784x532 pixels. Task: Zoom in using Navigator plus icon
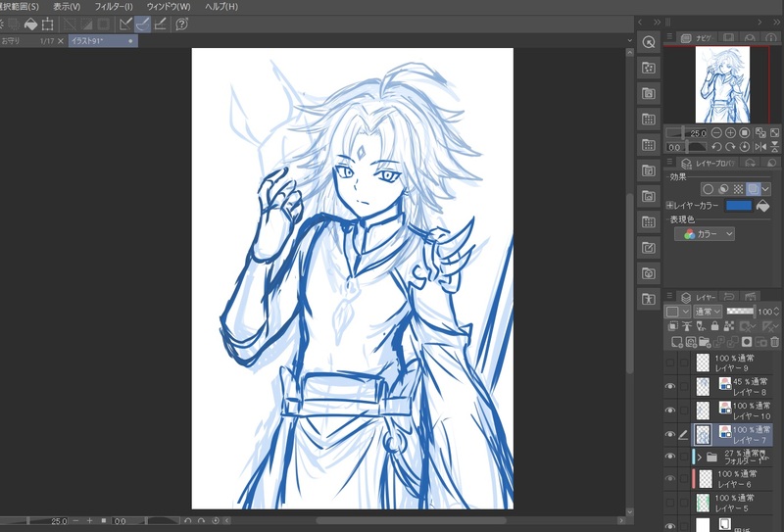pyautogui.click(x=730, y=133)
